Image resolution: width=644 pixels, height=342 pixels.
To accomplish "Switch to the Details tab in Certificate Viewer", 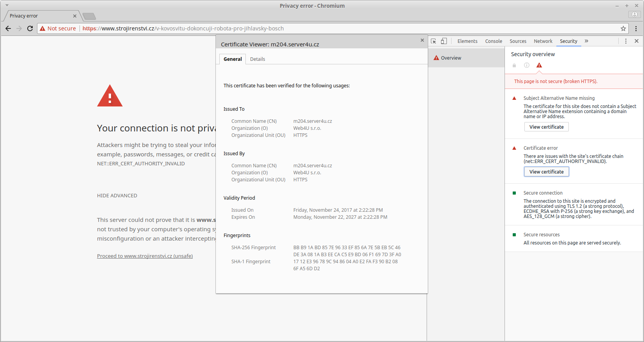I will (258, 59).
